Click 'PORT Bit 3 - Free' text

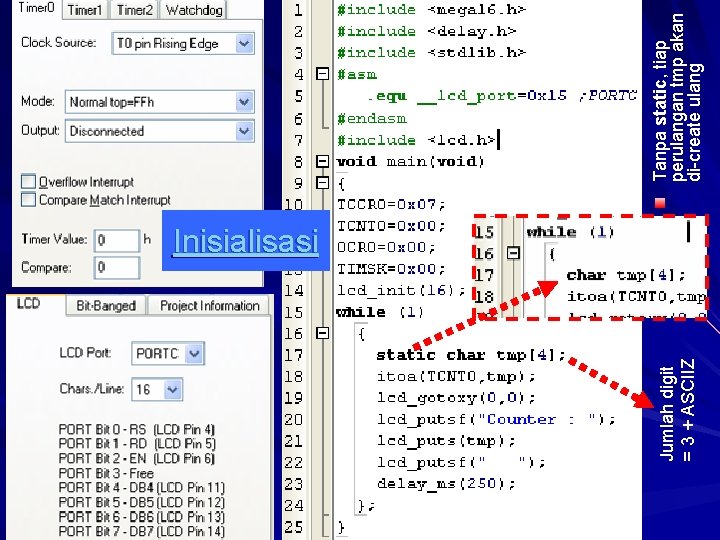pos(106,473)
